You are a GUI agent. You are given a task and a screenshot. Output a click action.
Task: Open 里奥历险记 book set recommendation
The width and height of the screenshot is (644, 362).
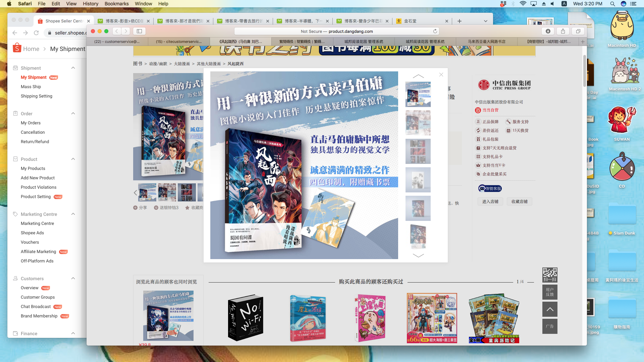[x=494, y=318]
